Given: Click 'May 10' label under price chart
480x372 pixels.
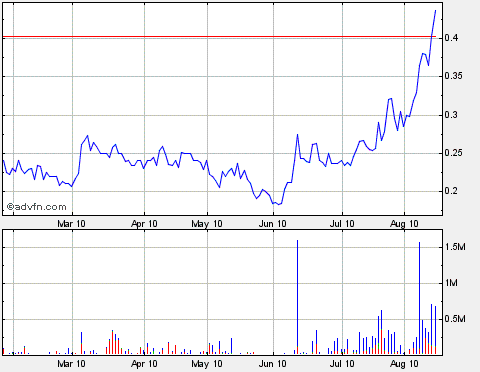Looking at the screenshot, I should click(x=207, y=224).
